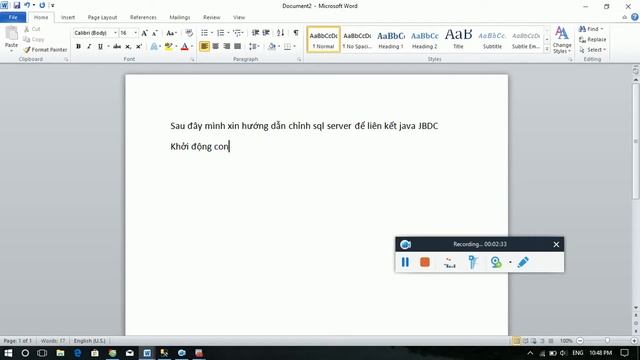Toggle Show/Hide paragraph marks
Viewport: 640px width, 360px height.
[296, 33]
